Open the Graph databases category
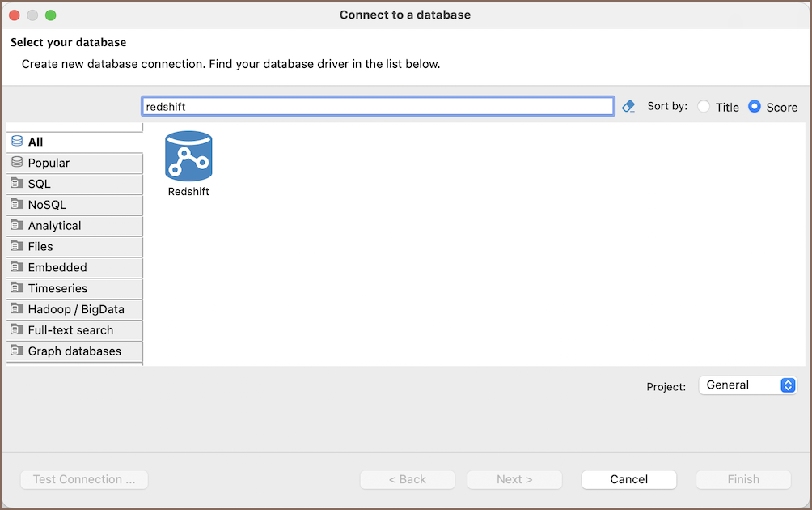Screen dimensions: 812x510 coord(74,351)
